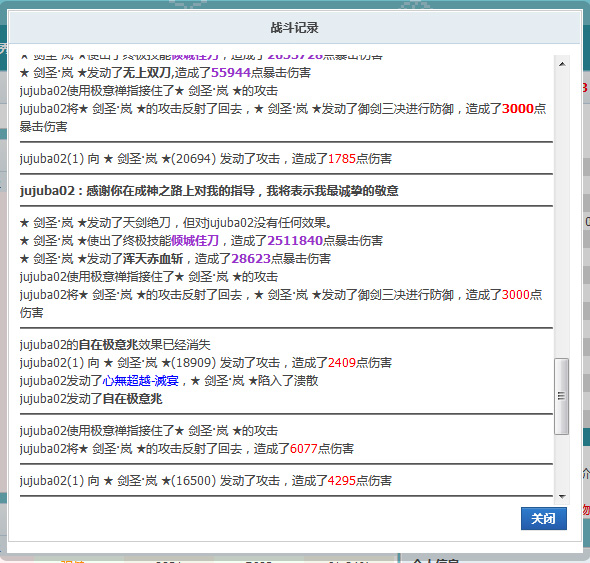Click the jujuba02 gratitude message line

point(209,191)
